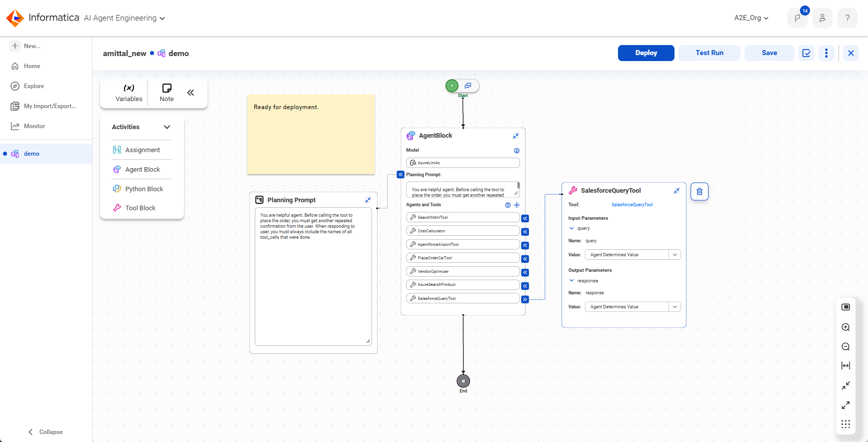This screenshot has width=868, height=442.
Task: Expand the VendorOptimizer arrow
Action: click(525, 272)
